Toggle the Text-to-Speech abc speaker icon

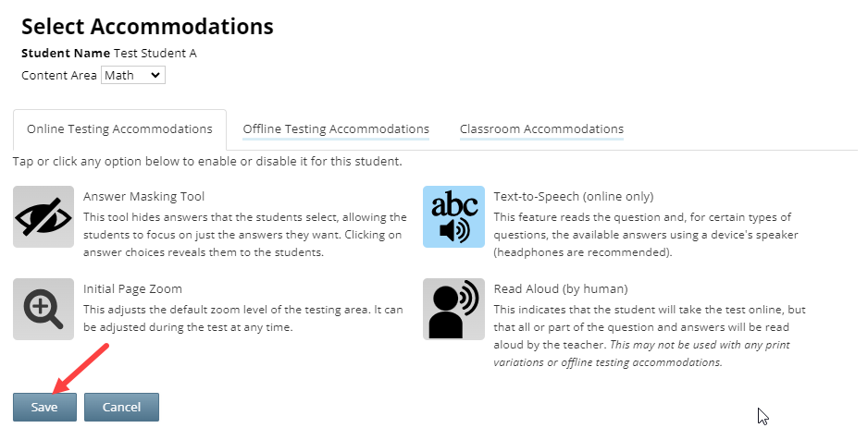click(454, 216)
